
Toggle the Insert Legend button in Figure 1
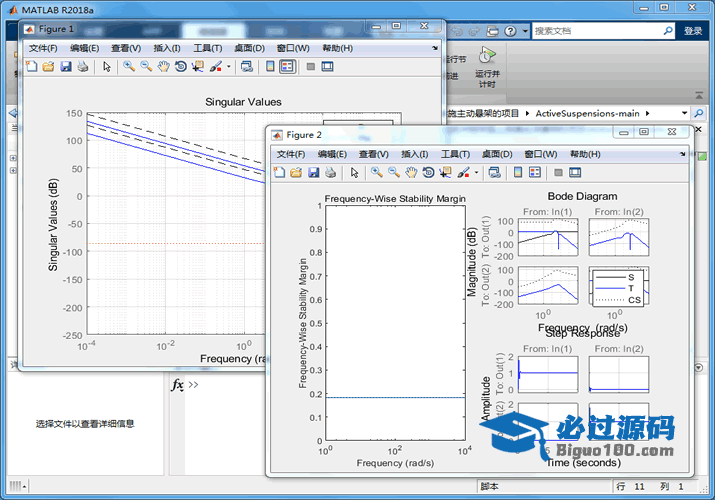pos(287,67)
